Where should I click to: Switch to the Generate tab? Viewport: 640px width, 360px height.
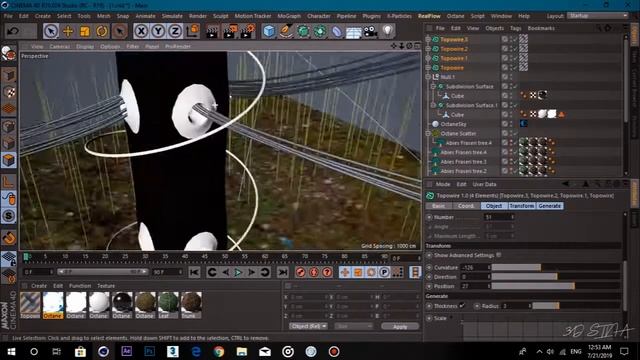(x=549, y=206)
